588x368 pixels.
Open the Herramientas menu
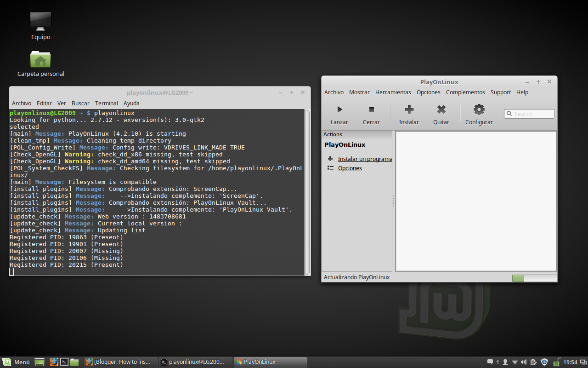pos(393,92)
